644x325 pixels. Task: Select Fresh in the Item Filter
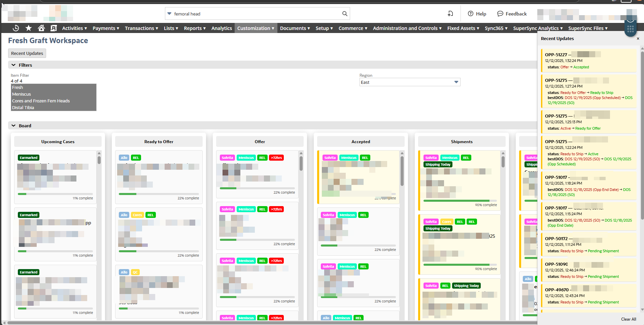pyautogui.click(x=54, y=87)
